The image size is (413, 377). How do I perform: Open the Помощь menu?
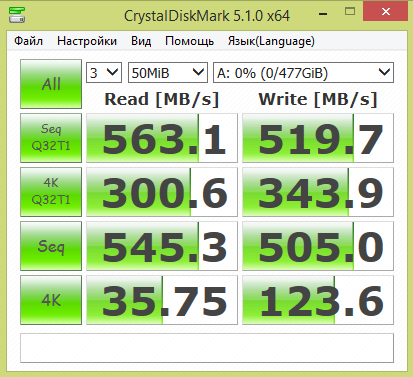[x=189, y=41]
